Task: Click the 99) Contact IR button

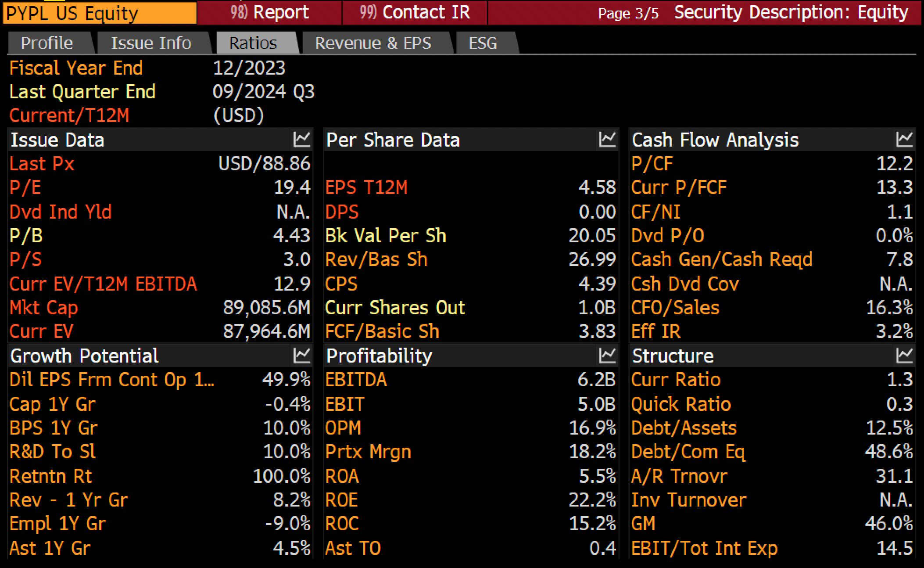Action: (x=415, y=12)
